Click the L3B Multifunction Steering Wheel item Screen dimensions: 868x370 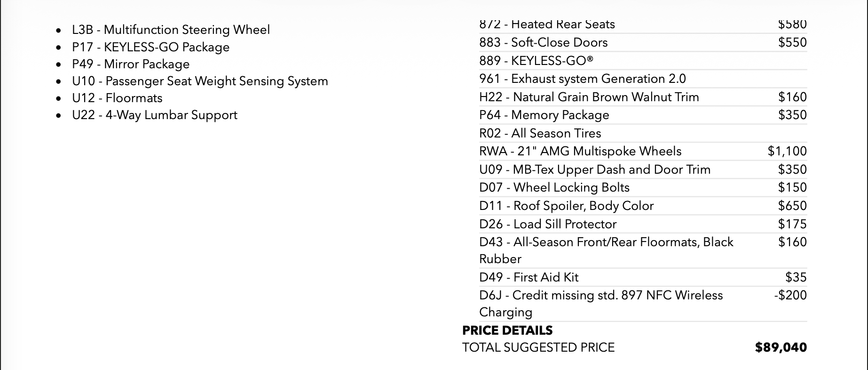[171, 30]
